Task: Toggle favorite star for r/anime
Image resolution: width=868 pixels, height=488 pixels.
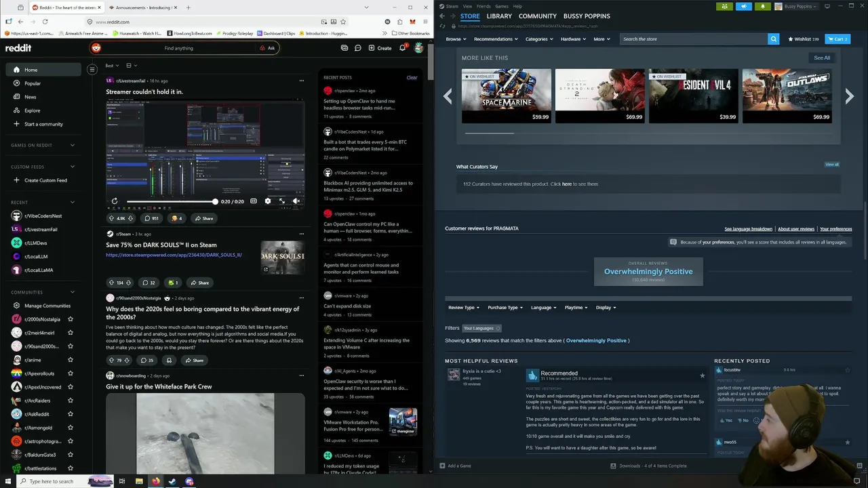Action: pyautogui.click(x=71, y=360)
